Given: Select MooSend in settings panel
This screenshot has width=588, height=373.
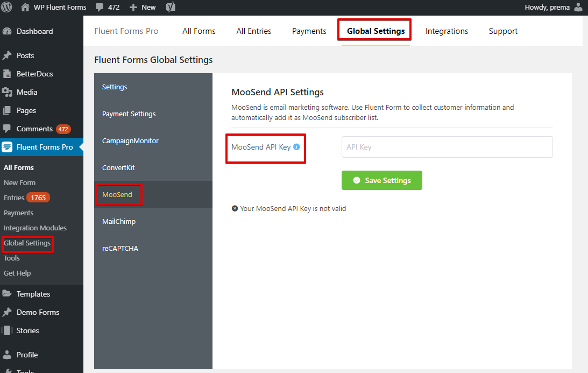Looking at the screenshot, I should [x=153, y=195].
